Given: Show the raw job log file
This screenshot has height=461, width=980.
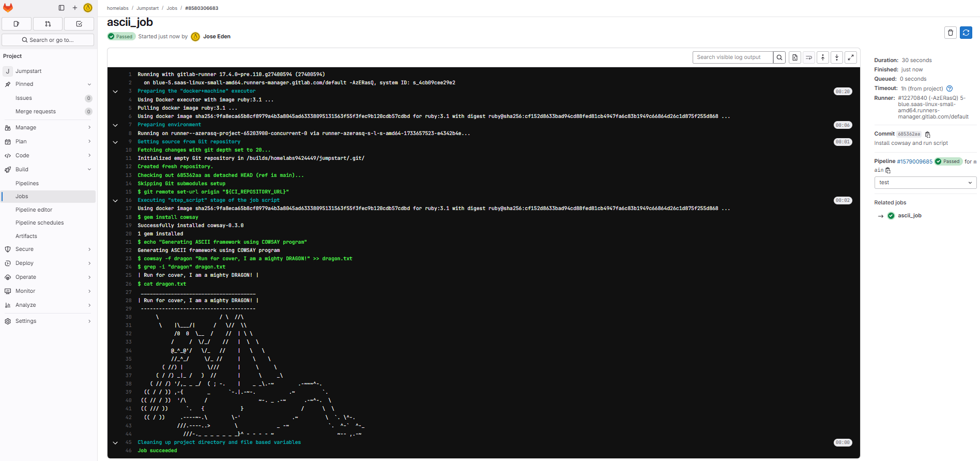Looking at the screenshot, I should (795, 57).
